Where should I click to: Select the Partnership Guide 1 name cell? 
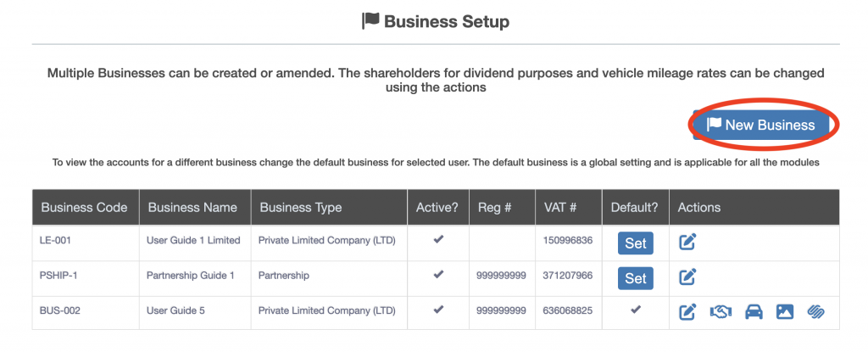(191, 276)
